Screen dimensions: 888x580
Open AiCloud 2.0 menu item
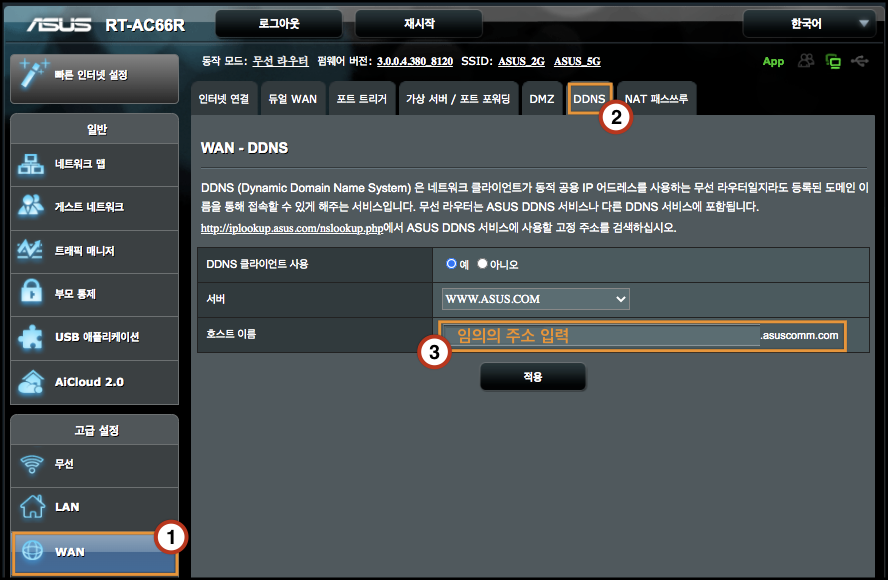(95, 382)
